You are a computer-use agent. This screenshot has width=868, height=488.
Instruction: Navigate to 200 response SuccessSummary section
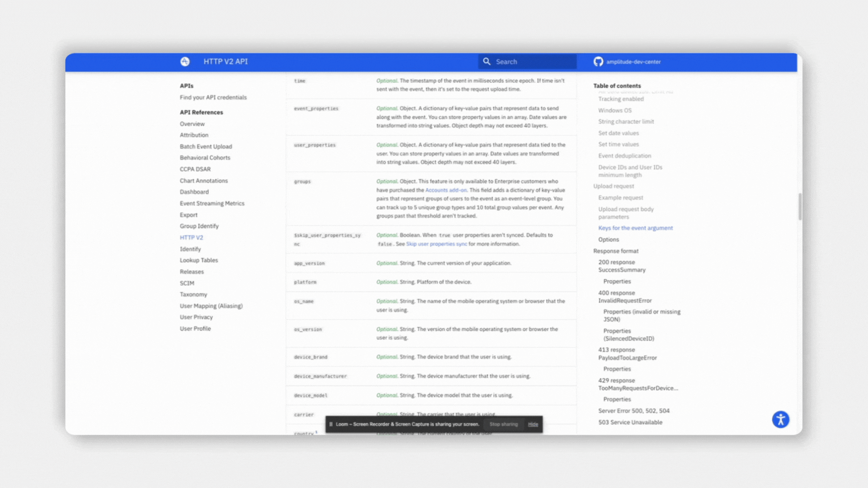[622, 266]
